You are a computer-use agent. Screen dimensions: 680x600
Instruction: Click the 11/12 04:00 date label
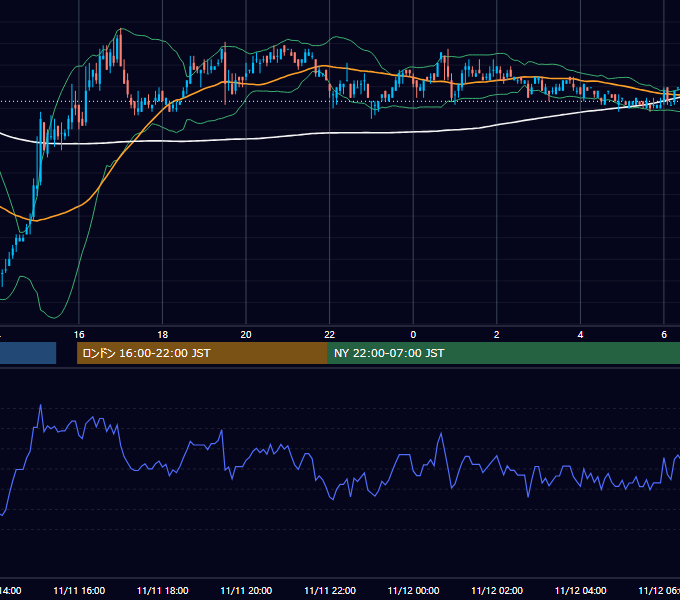tap(581, 591)
